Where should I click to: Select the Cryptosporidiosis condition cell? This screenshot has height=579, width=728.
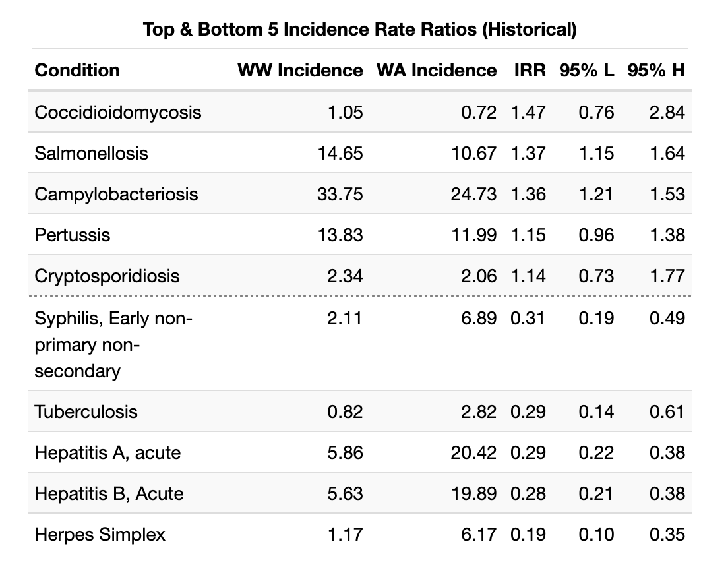(x=107, y=276)
